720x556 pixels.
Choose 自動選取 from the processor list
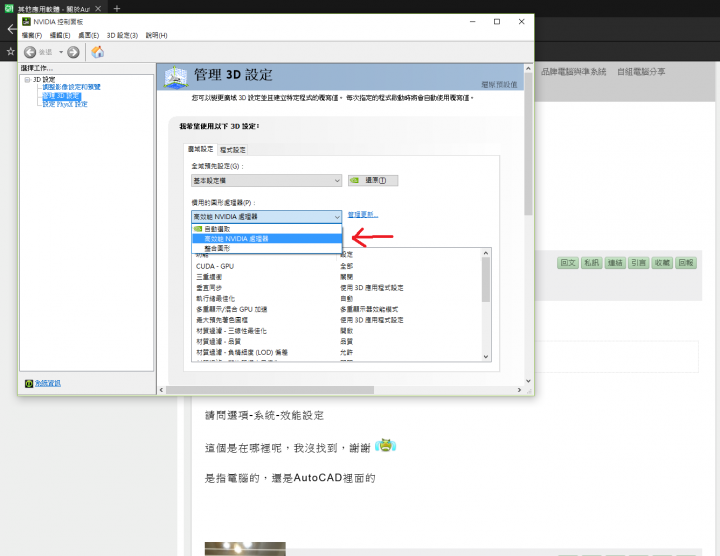click(x=267, y=229)
